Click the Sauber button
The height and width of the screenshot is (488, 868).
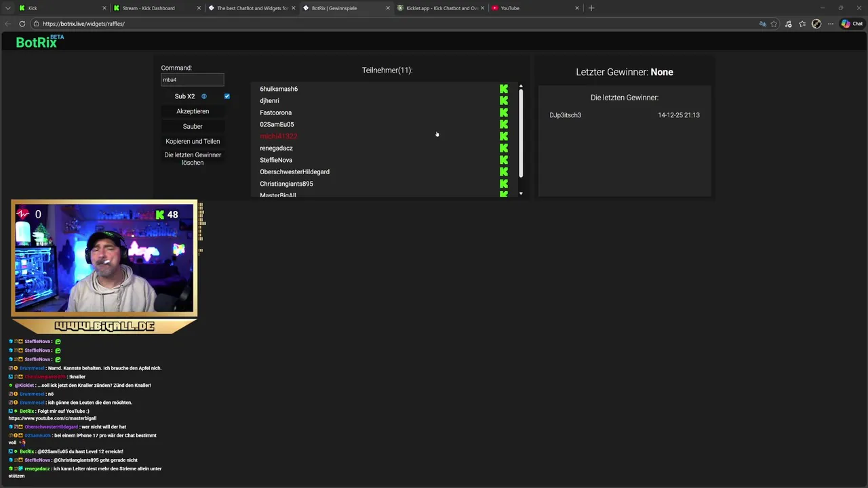coord(193,126)
